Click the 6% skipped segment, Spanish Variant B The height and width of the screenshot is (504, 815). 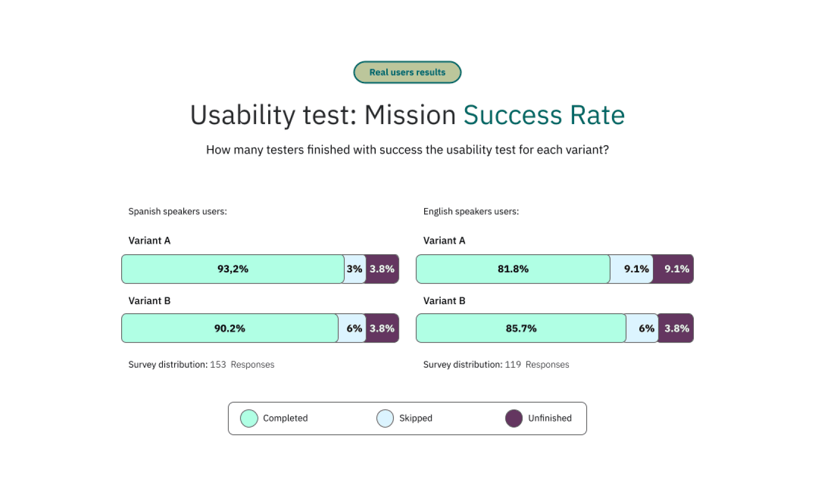(x=352, y=328)
